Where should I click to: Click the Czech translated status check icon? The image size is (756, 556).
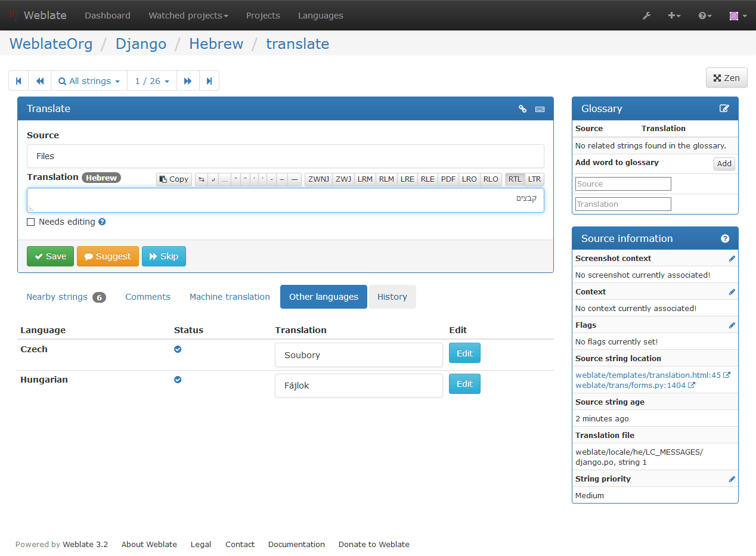(x=178, y=349)
